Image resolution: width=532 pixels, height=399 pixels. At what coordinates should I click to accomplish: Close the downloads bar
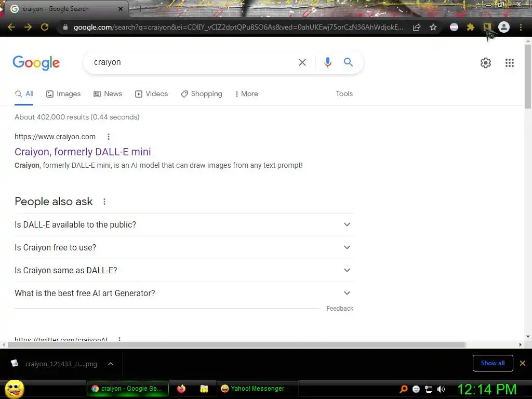click(x=523, y=363)
